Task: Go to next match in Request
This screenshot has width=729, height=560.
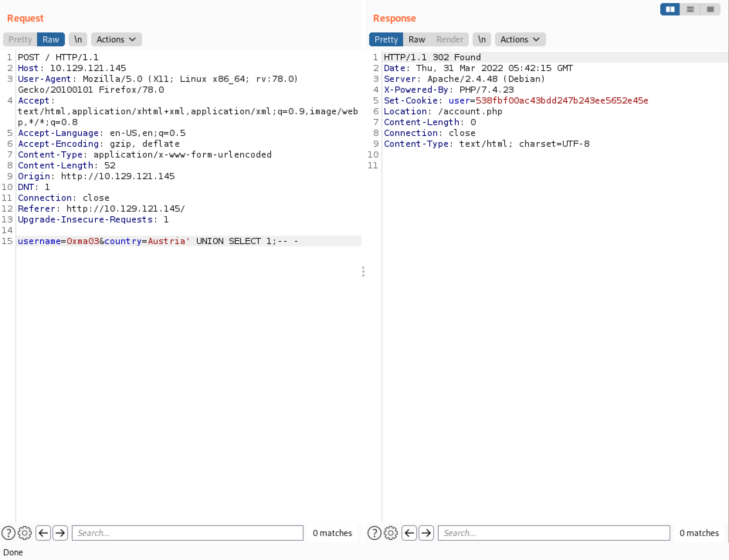Action: (x=60, y=533)
